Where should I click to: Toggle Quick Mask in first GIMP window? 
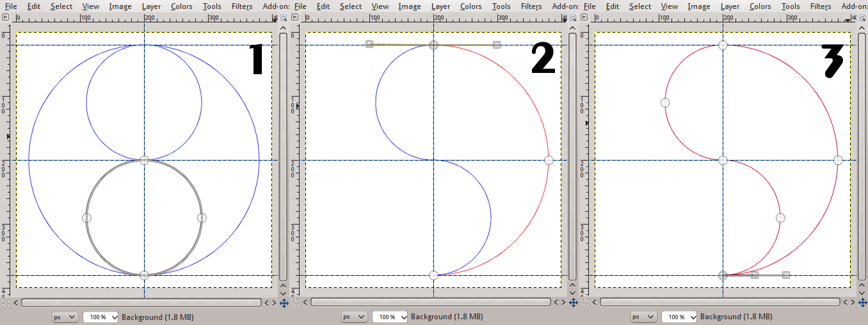(x=6, y=303)
